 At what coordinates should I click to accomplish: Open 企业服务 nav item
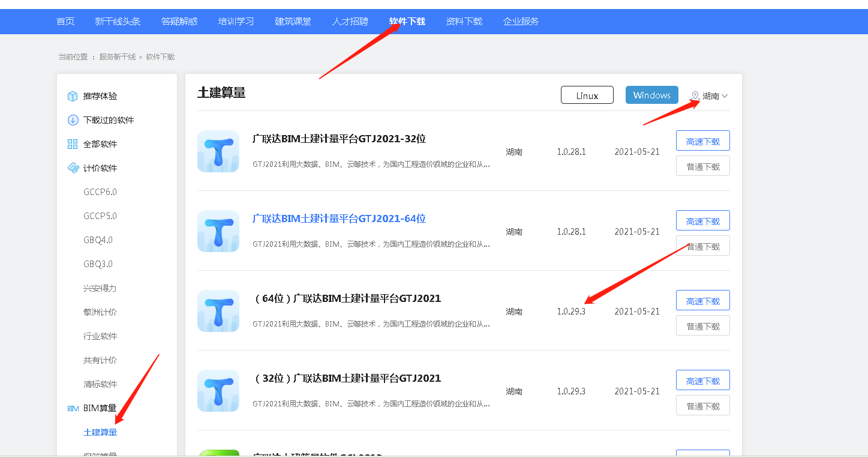[x=521, y=21]
